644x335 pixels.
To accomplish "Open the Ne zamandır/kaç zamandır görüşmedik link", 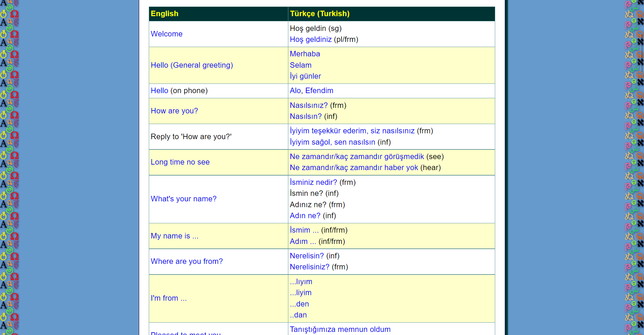I will coord(356,157).
